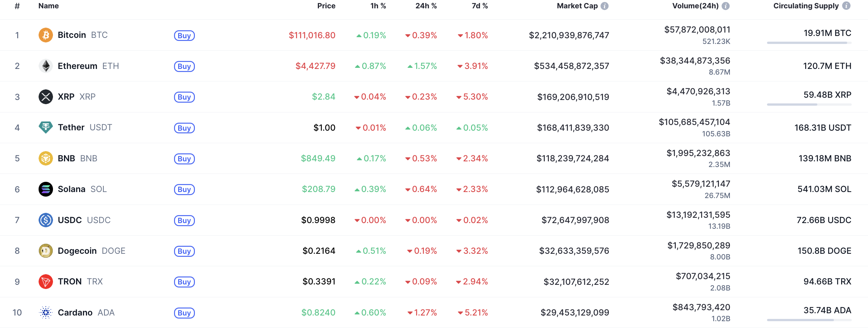Open the Volume(24h) info icon
868x328 pixels.
(x=726, y=6)
